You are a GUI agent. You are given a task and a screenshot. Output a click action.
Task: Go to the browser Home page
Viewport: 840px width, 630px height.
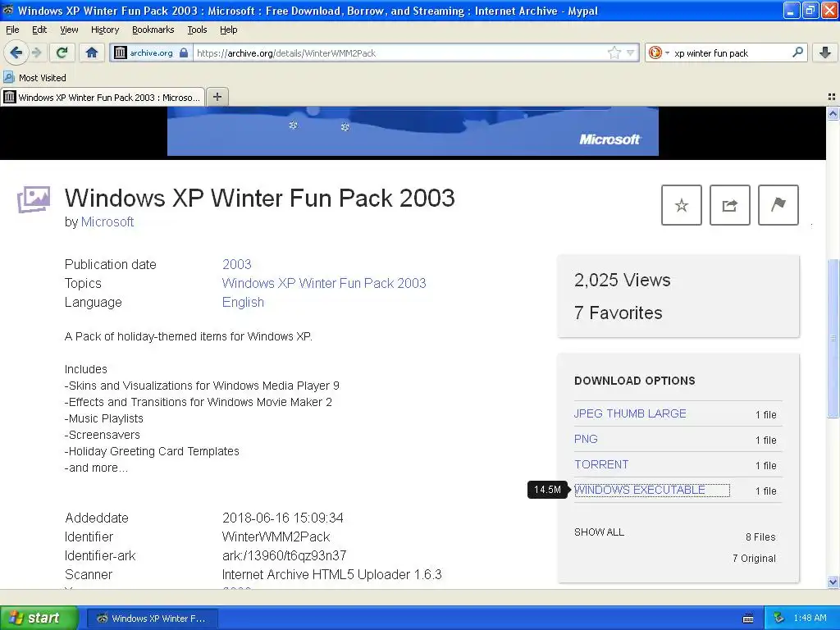pyautogui.click(x=92, y=52)
